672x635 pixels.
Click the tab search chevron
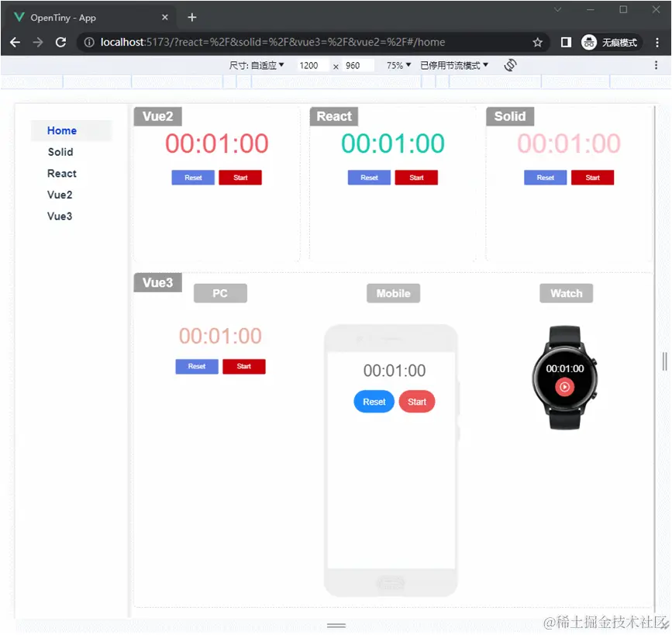[x=557, y=9]
